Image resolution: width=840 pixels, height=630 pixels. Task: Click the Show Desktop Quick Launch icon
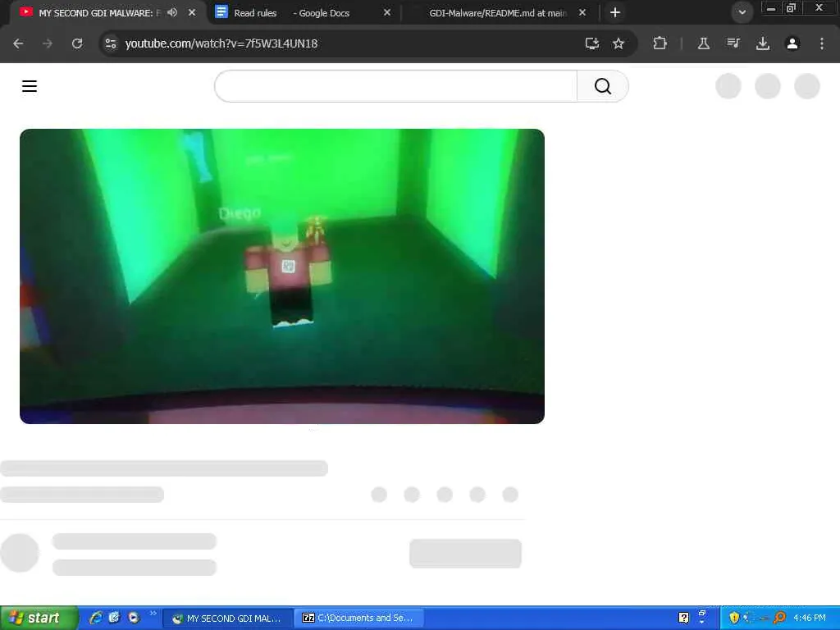coord(114,618)
